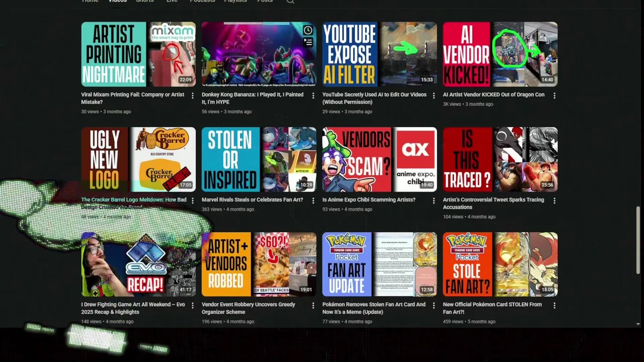The image size is (644, 362).
Task: Click the 41:17 duration badge
Action: [186, 290]
